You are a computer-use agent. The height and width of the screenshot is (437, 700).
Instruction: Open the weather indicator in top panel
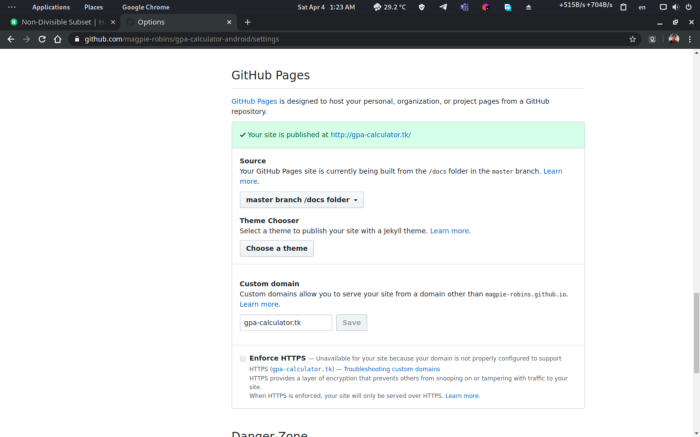click(389, 7)
